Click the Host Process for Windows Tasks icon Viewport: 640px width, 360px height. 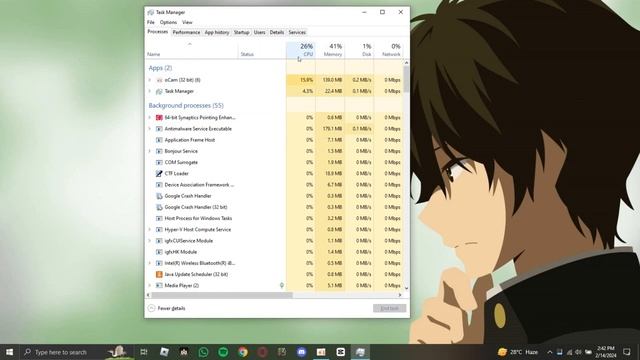pos(159,218)
